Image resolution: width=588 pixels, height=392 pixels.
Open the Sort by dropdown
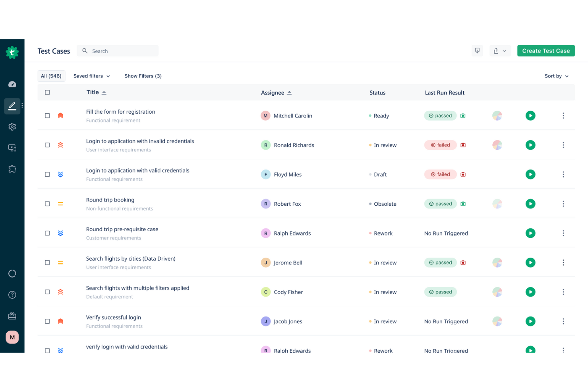click(556, 76)
